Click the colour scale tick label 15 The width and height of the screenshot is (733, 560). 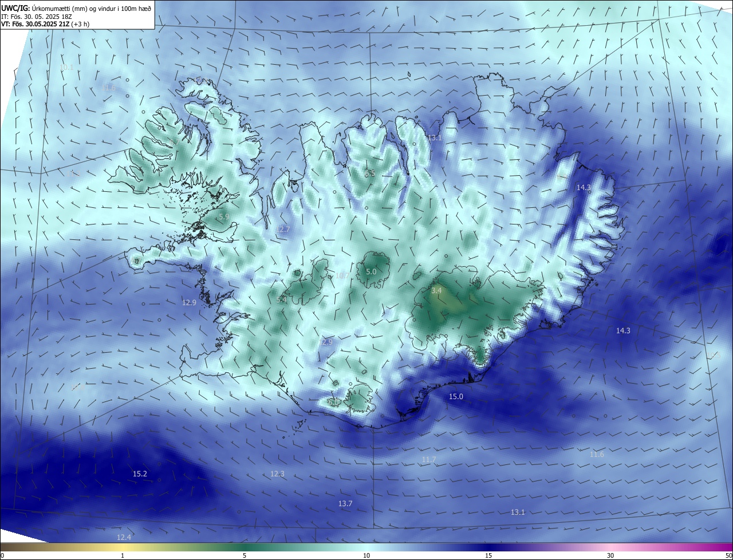click(x=488, y=555)
